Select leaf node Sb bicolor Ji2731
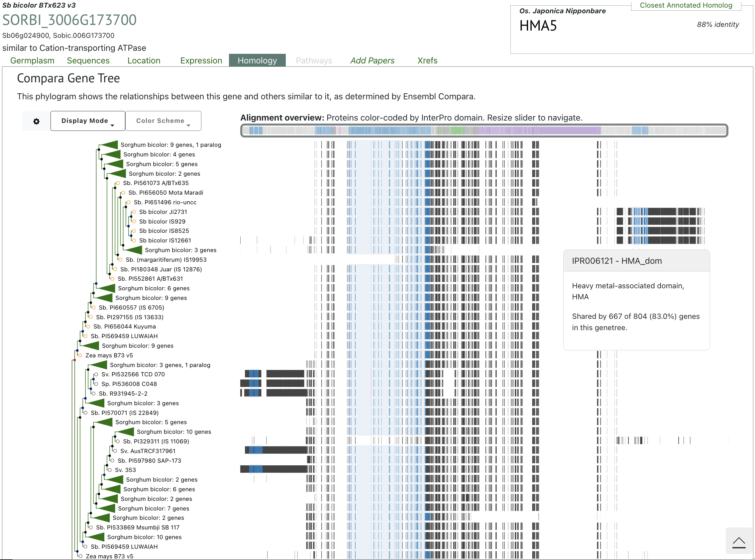Viewport: 755px width, 560px height. tap(134, 212)
